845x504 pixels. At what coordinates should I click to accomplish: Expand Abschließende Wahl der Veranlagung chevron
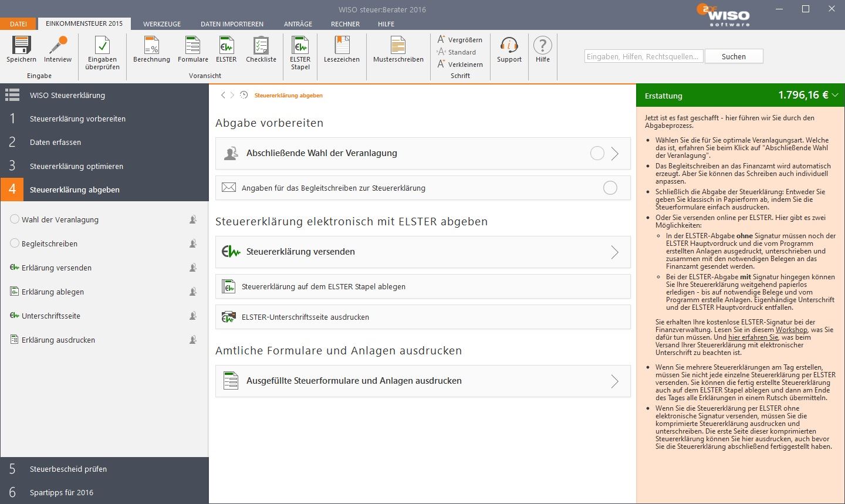[x=615, y=154]
